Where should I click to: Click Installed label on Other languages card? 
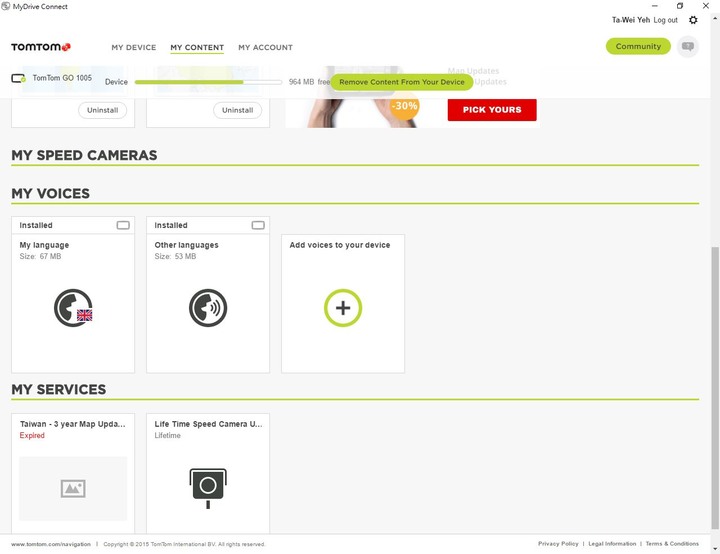171,225
